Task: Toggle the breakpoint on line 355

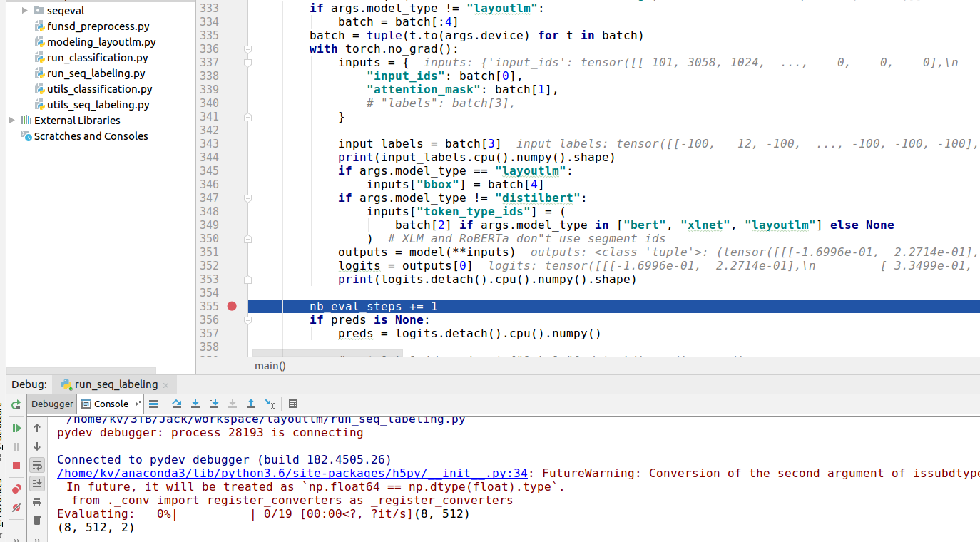Action: click(x=232, y=305)
